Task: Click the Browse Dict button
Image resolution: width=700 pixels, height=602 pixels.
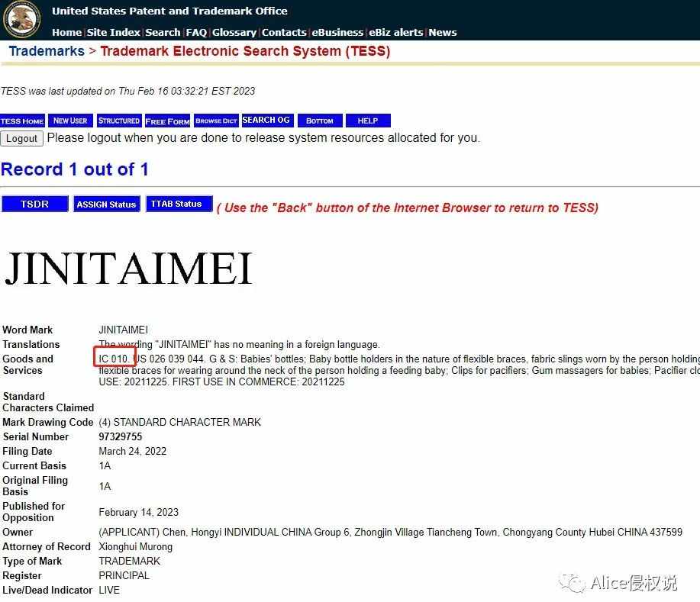Action: coord(216,121)
